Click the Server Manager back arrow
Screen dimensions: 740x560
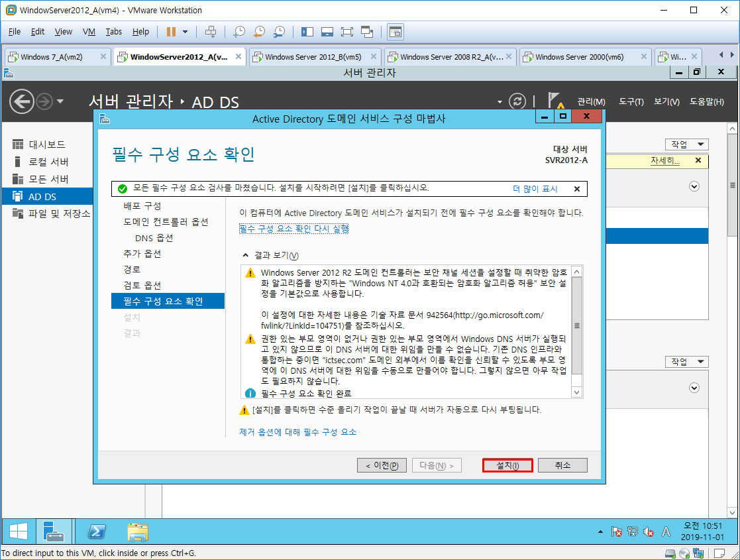(22, 101)
